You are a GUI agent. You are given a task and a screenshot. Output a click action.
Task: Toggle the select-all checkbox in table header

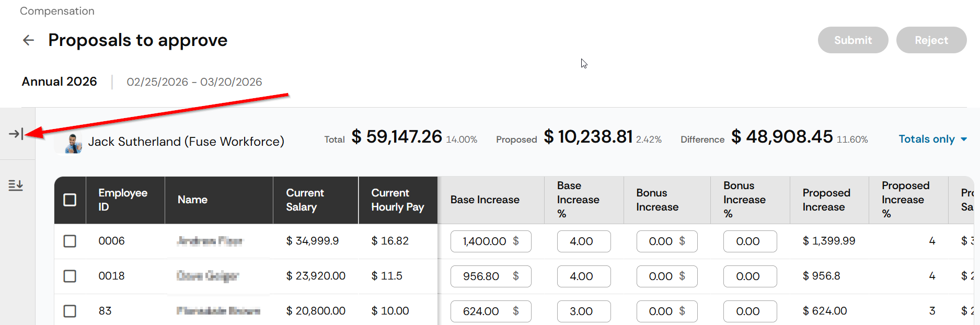(70, 200)
